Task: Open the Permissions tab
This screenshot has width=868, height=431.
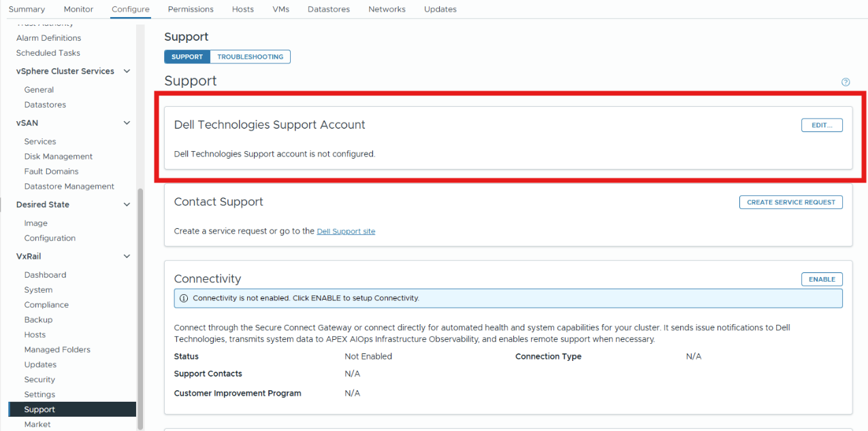Action: [x=191, y=9]
